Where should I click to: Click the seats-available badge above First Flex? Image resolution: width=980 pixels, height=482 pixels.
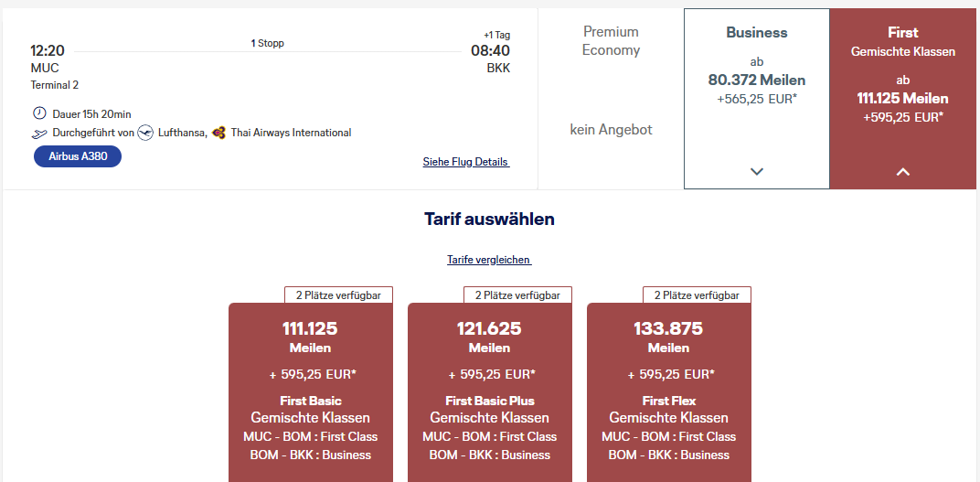pyautogui.click(x=697, y=295)
